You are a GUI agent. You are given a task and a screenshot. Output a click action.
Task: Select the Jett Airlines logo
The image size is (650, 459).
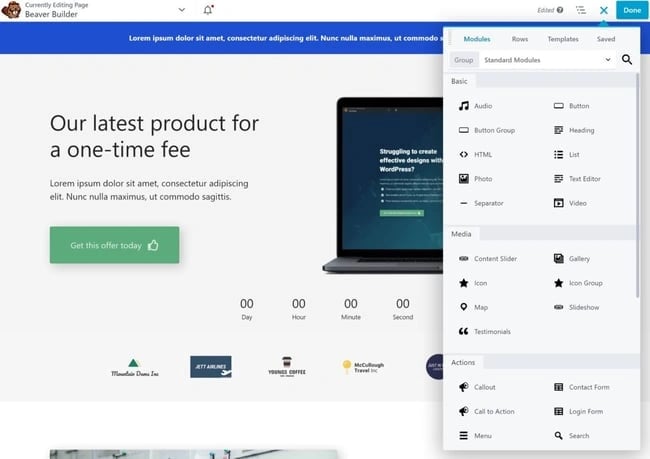211,367
